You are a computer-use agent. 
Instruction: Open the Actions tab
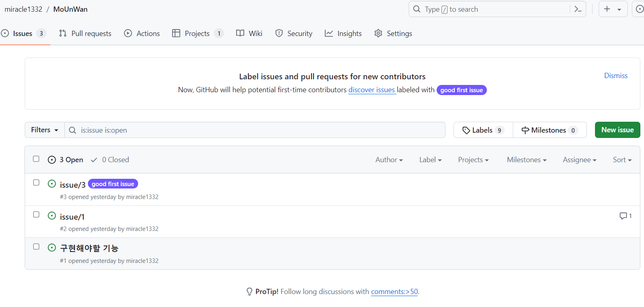tap(142, 34)
